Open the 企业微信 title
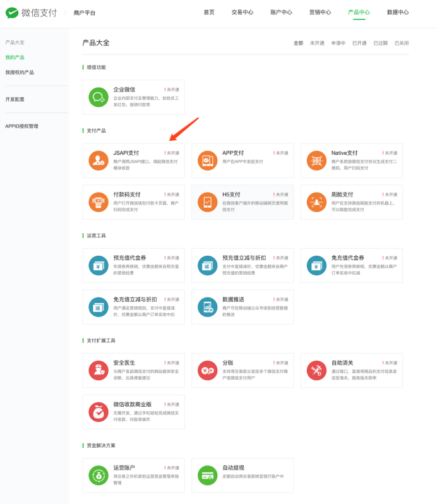 124,89
